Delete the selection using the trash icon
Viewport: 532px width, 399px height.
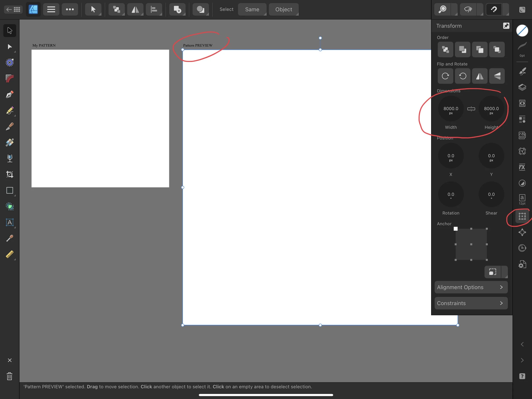point(10,376)
